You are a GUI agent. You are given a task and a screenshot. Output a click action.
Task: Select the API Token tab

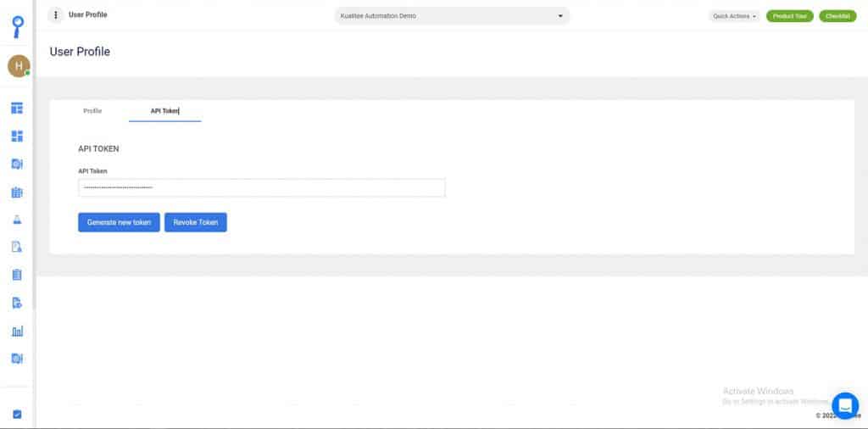click(x=165, y=111)
